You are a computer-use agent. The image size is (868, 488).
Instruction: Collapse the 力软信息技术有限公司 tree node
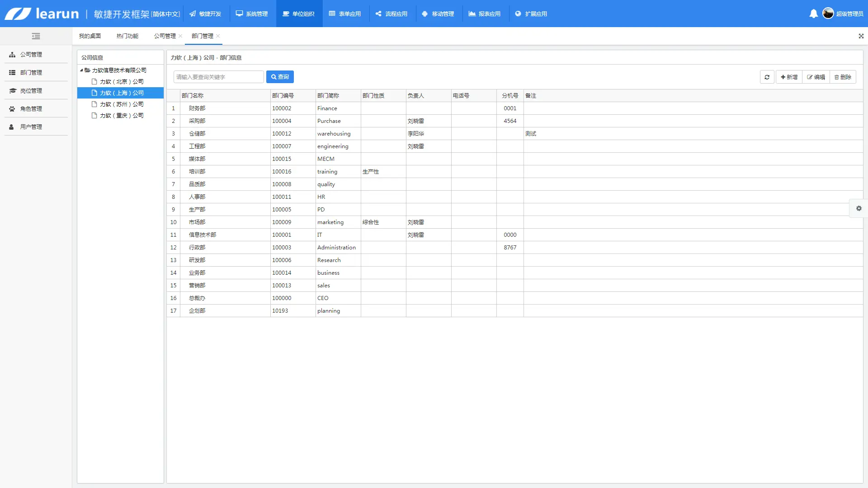(81, 70)
